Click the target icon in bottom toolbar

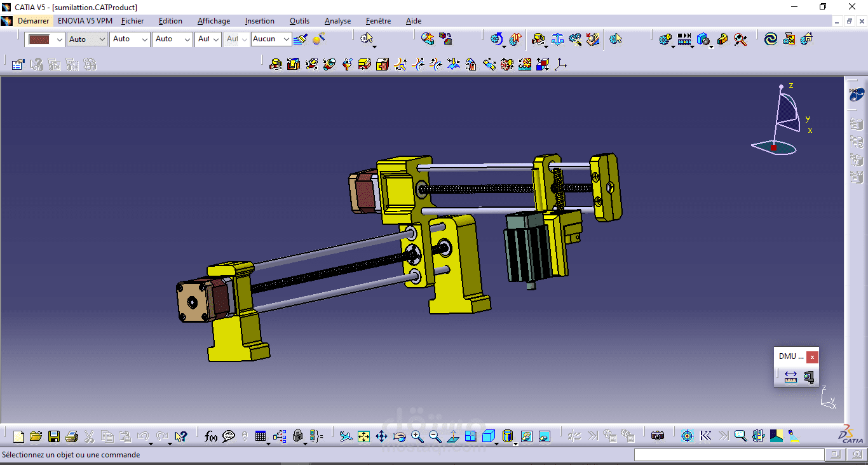click(x=687, y=436)
